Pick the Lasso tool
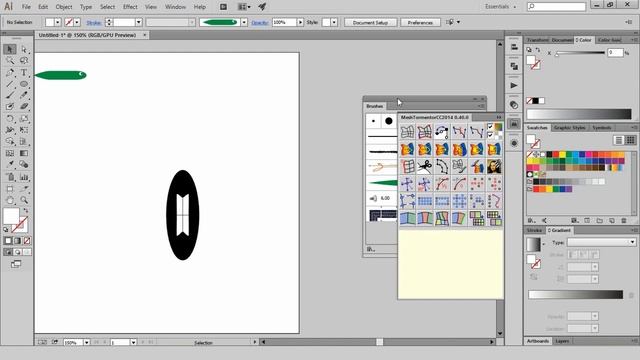Viewport: 640px width, 360px height. click(24, 61)
